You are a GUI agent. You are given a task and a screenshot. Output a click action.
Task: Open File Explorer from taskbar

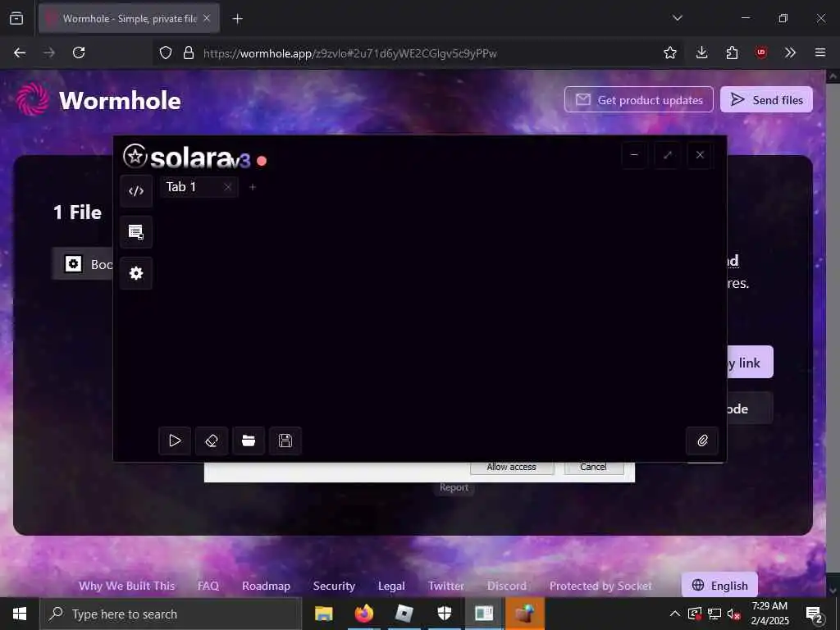[x=323, y=614]
